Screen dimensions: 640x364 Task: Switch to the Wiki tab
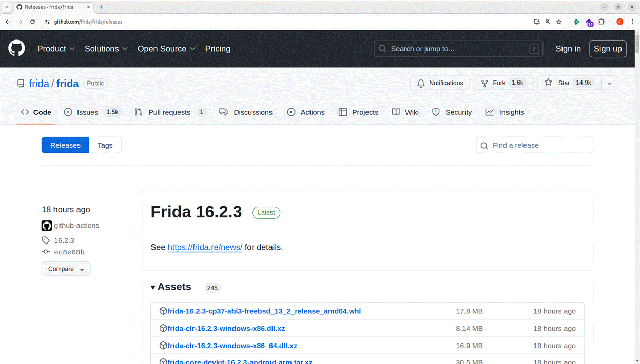pos(405,112)
